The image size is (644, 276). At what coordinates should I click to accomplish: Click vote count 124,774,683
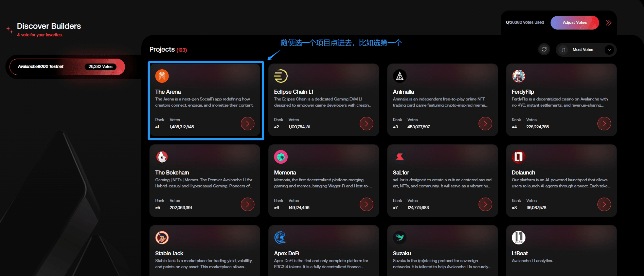point(418,208)
